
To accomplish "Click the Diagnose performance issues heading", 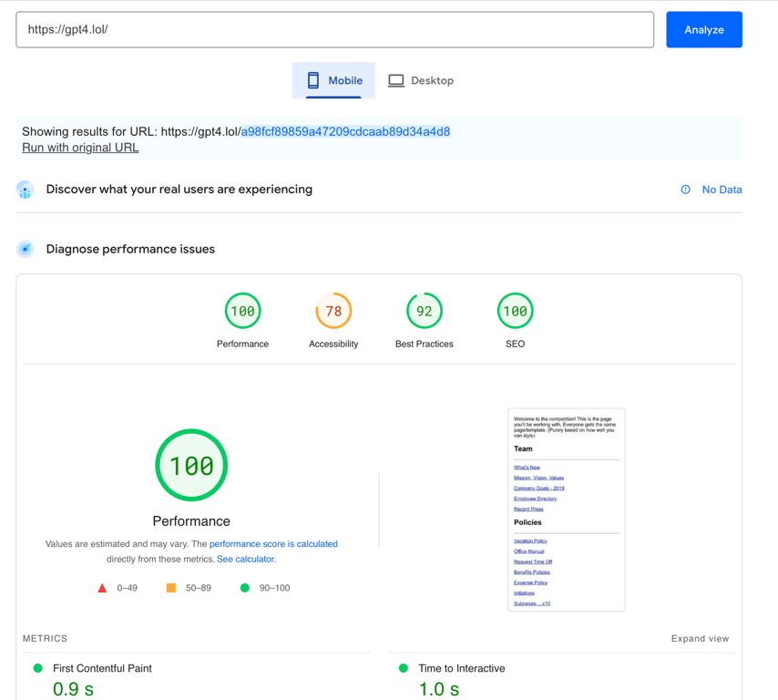I will (130, 249).
